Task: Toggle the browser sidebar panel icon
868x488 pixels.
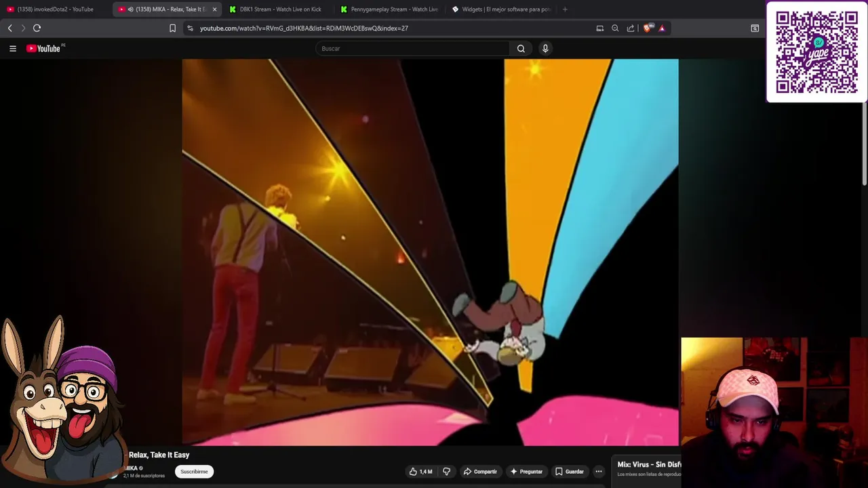Action: pos(755,28)
